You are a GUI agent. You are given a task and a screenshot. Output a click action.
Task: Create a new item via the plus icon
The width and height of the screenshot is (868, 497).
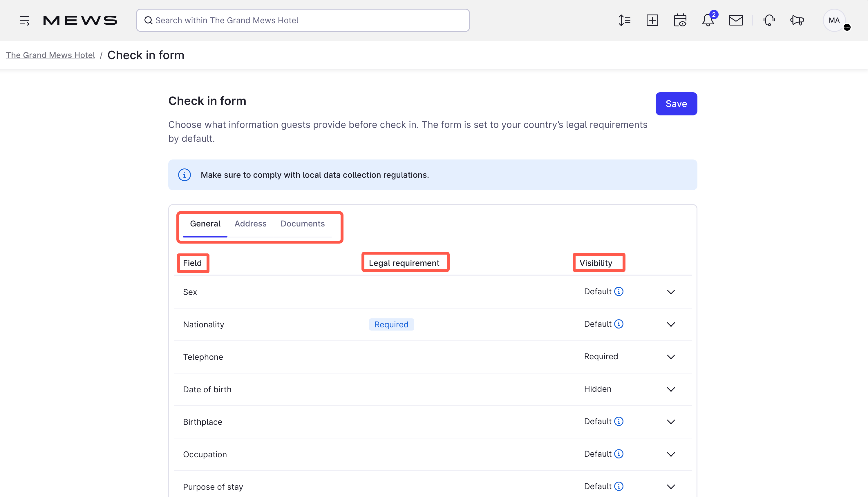652,20
